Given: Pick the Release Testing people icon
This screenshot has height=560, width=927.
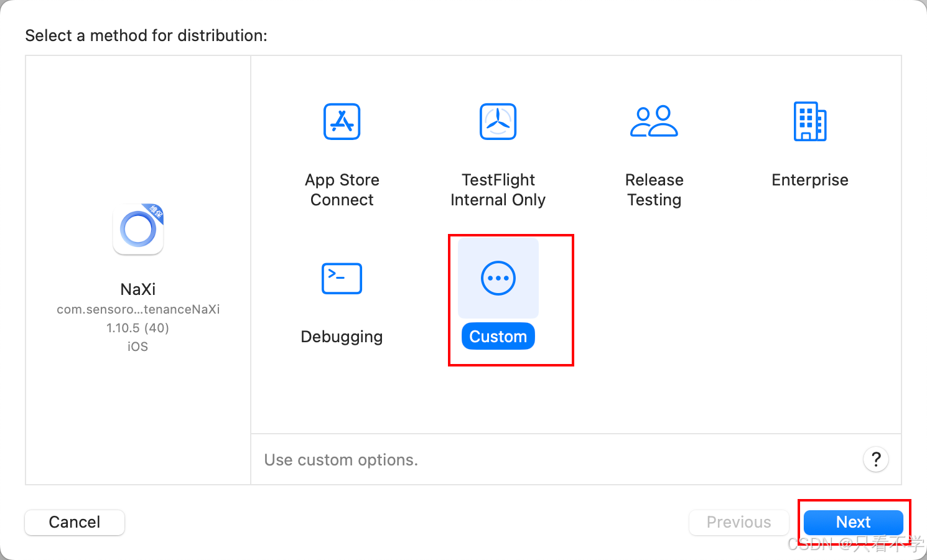Looking at the screenshot, I should tap(654, 121).
